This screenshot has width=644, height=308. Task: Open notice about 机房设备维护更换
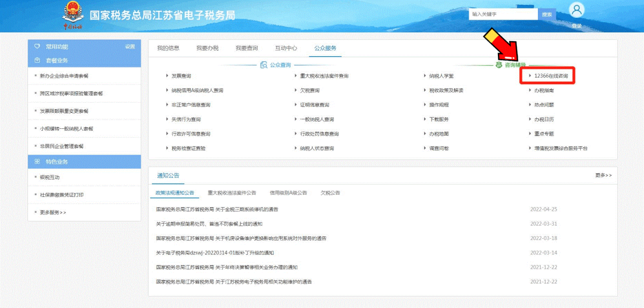[x=241, y=238]
